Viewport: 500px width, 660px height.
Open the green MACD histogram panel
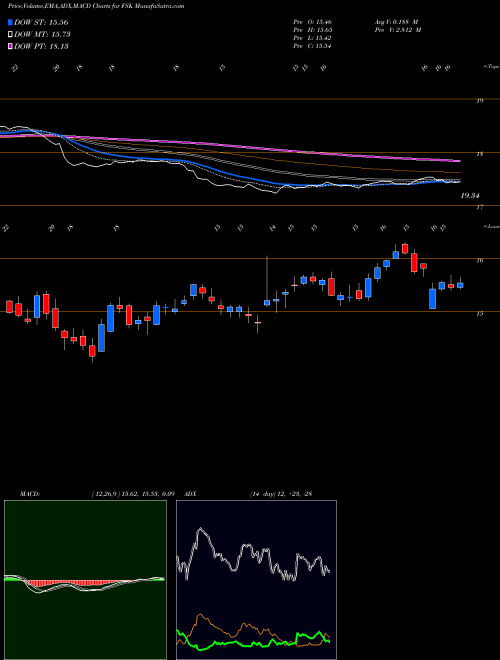pos(85,580)
